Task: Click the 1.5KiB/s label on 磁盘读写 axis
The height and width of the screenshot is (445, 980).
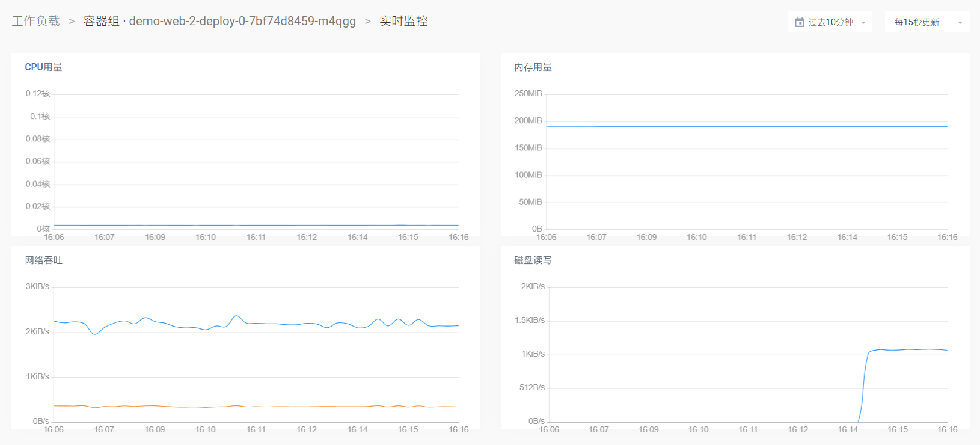Action: 530,321
